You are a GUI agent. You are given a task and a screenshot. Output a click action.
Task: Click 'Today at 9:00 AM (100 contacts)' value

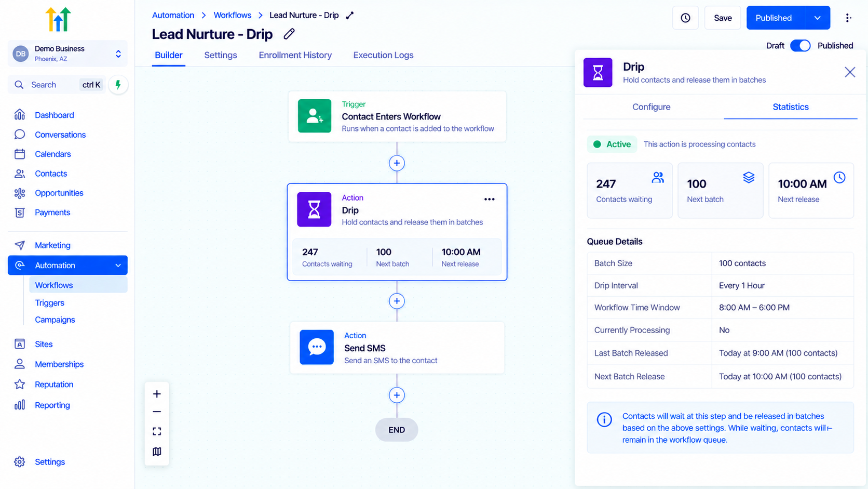point(778,353)
